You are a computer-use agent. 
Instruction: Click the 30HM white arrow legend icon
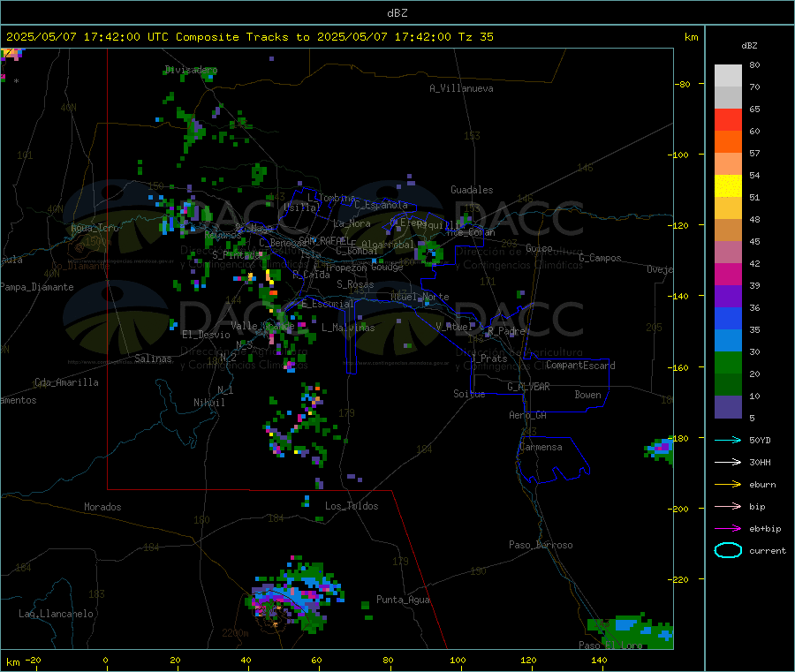coord(728,462)
